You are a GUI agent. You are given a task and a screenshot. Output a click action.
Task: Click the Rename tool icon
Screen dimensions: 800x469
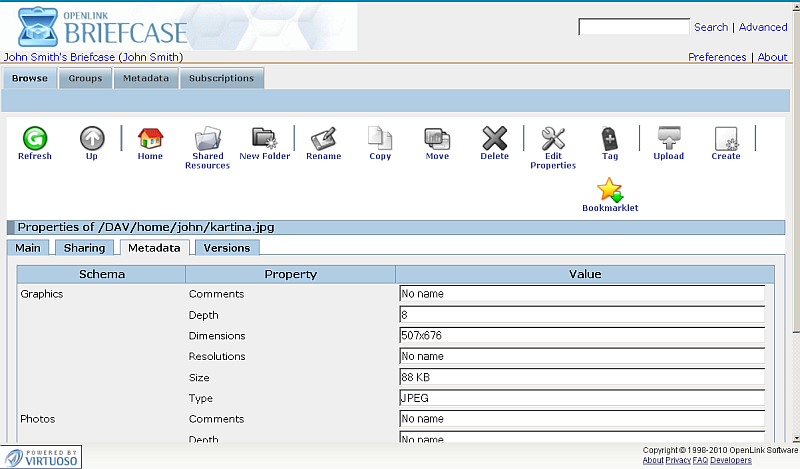(x=323, y=138)
